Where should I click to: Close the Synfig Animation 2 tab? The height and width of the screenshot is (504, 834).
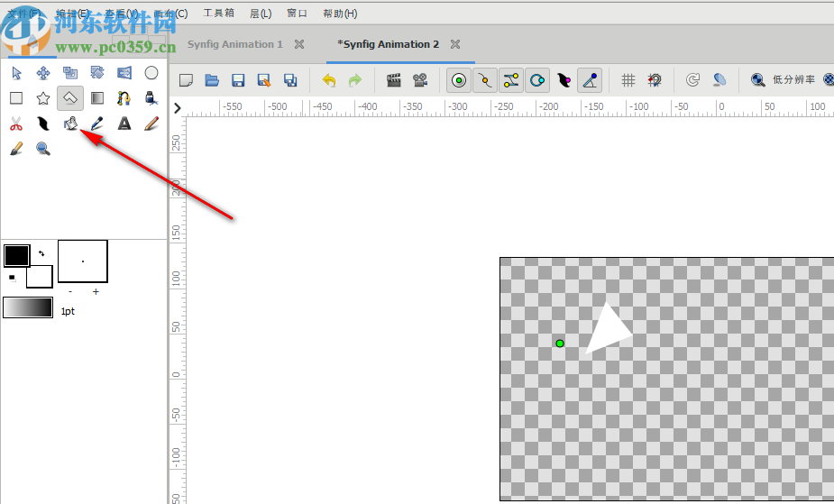click(455, 44)
